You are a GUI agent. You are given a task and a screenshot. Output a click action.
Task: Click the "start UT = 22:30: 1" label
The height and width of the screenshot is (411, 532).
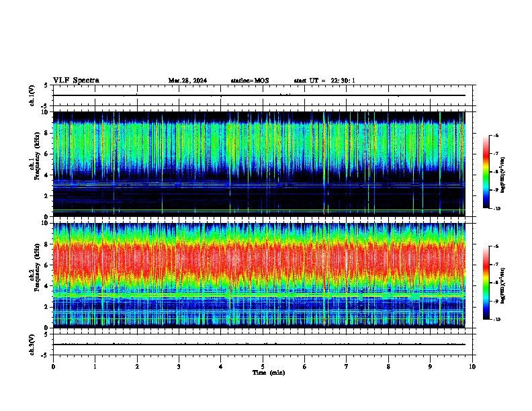(x=324, y=81)
